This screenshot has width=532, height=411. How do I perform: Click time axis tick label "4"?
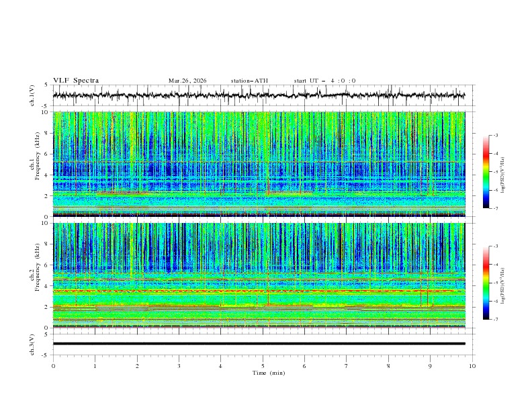(x=220, y=366)
